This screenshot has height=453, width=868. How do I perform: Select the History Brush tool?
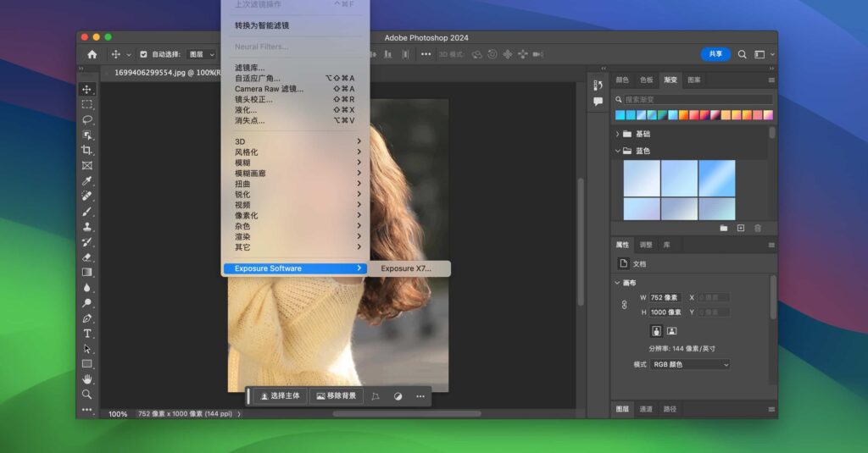(x=87, y=241)
